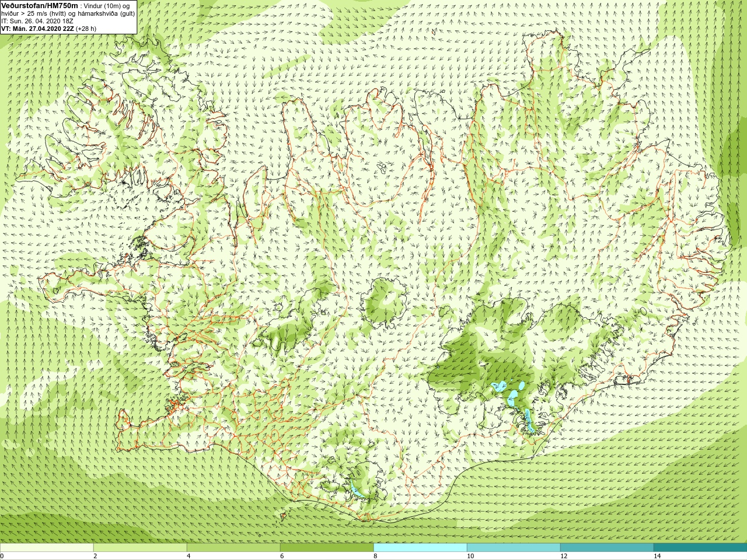Pick the 10–12 m/s turquoise legend swatch
The image size is (747, 560).
pos(514,548)
